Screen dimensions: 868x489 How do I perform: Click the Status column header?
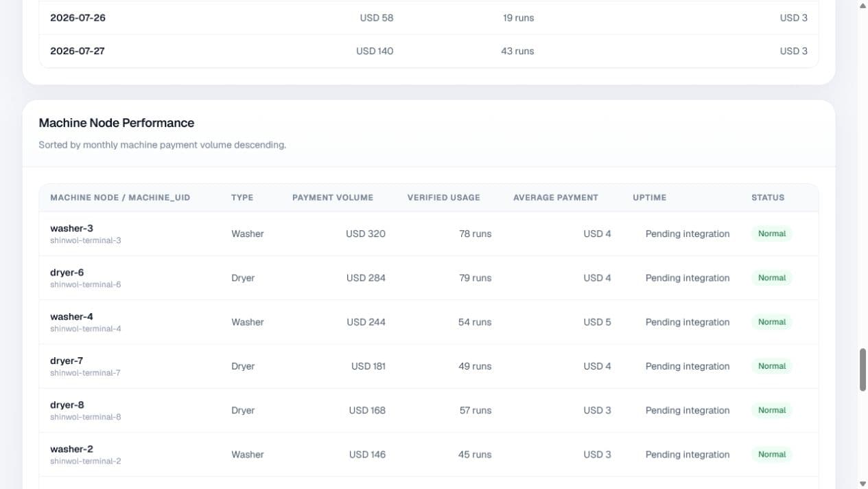(x=768, y=197)
